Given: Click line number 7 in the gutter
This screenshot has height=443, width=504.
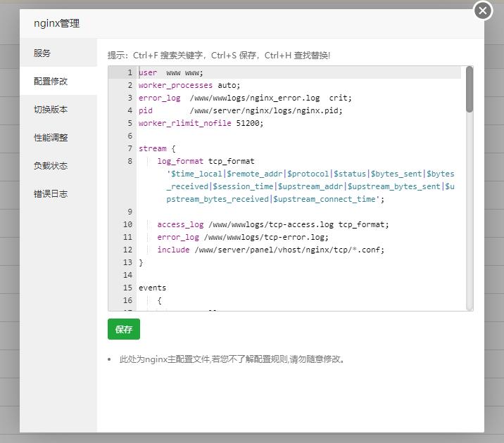Looking at the screenshot, I should (x=130, y=148).
